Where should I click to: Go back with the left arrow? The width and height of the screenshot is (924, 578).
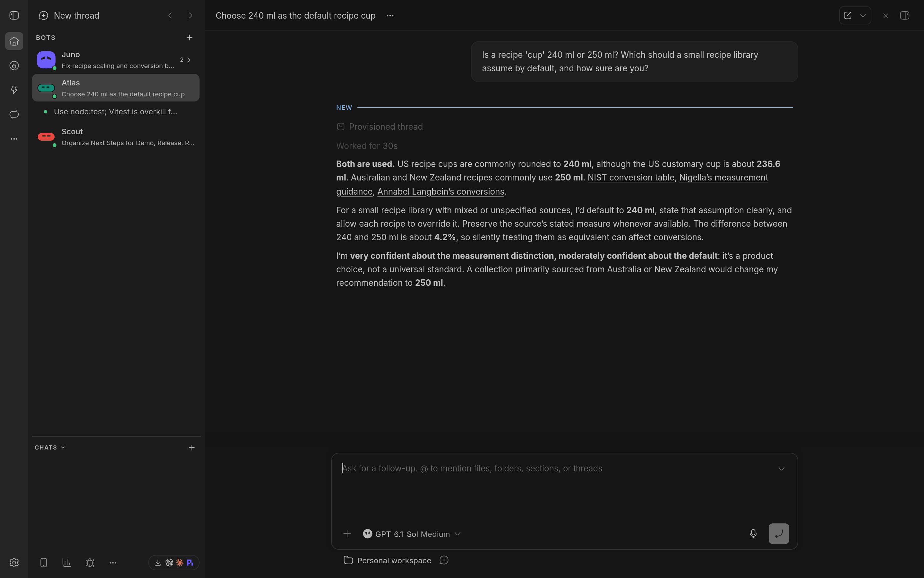(x=170, y=15)
